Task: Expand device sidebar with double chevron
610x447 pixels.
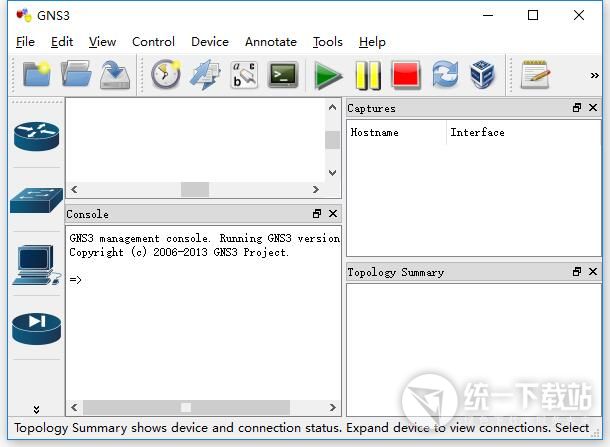Action: tap(37, 409)
